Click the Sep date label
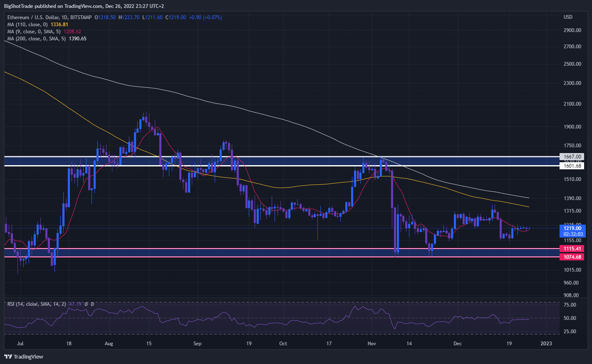The height and width of the screenshot is (364, 592). (x=197, y=344)
